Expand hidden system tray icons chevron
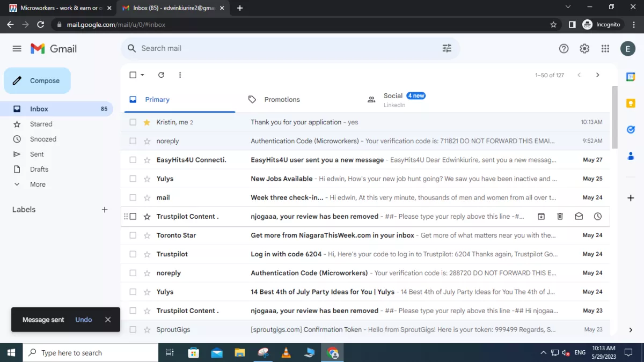 (543, 353)
